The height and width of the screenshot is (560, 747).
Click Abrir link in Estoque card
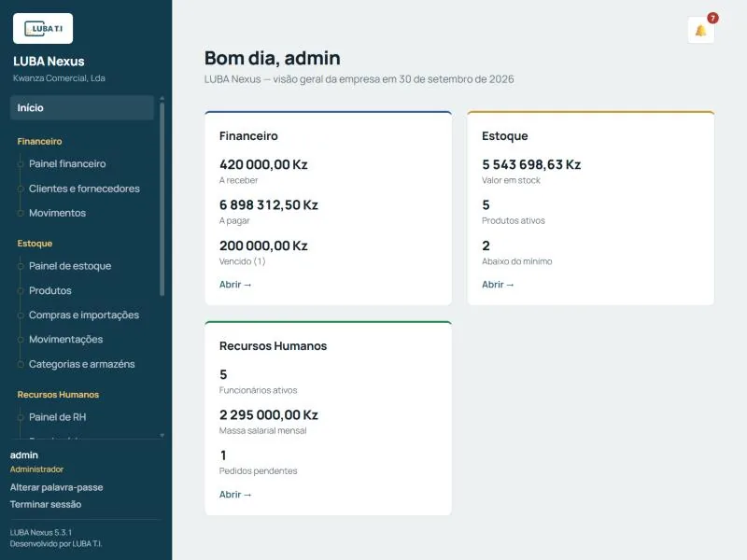498,285
